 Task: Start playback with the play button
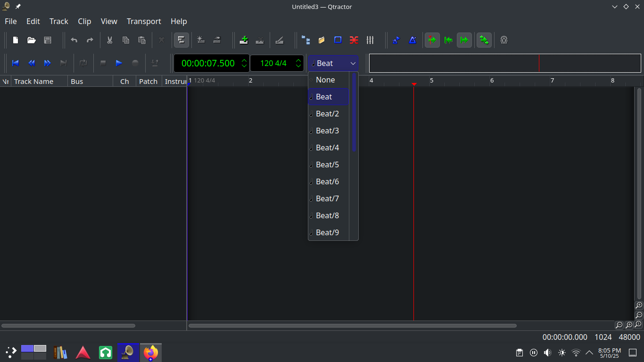(119, 63)
